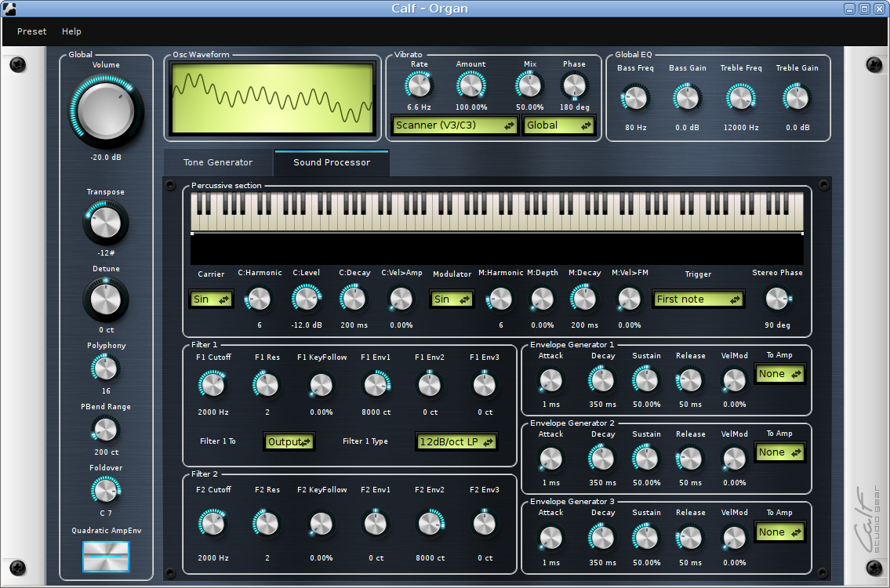Click the F2 Res knob
890x588 pixels.
click(267, 523)
